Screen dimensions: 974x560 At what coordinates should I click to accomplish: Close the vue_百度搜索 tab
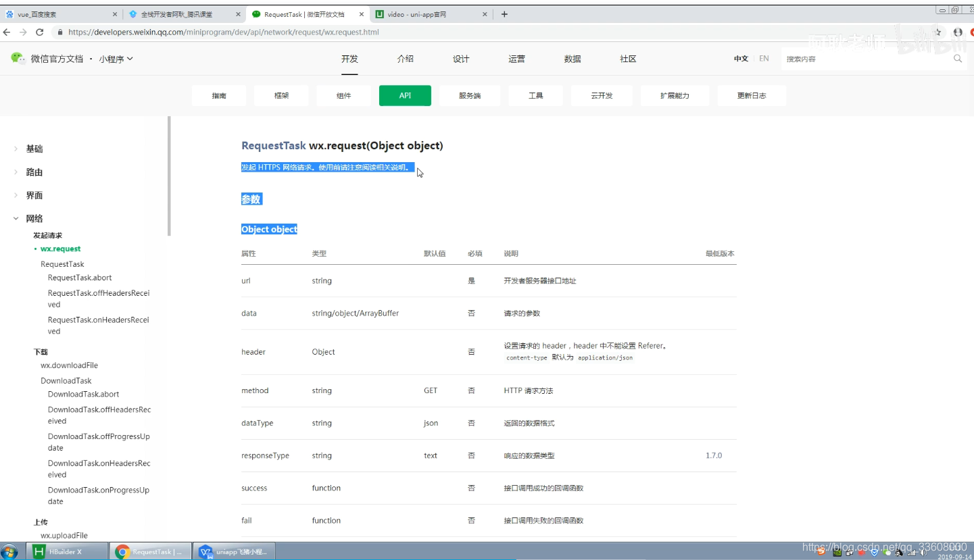(x=115, y=14)
